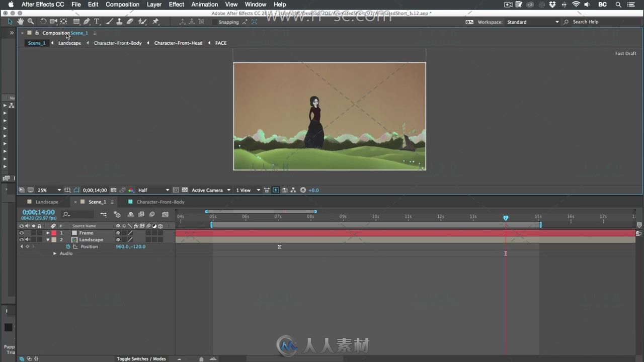The image size is (644, 362).
Task: Click Toggle Switches / Modes button
Action: pyautogui.click(x=141, y=359)
